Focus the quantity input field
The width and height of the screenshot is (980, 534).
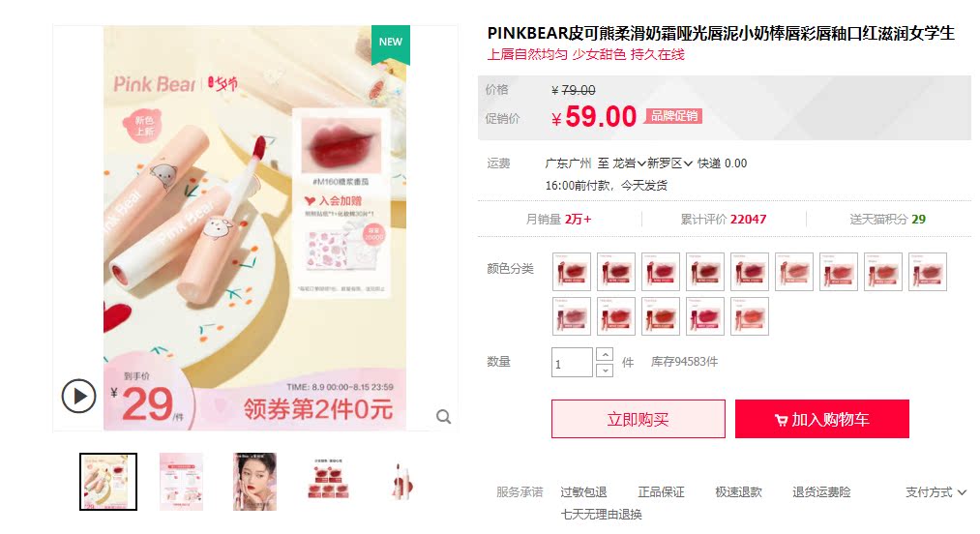click(572, 363)
